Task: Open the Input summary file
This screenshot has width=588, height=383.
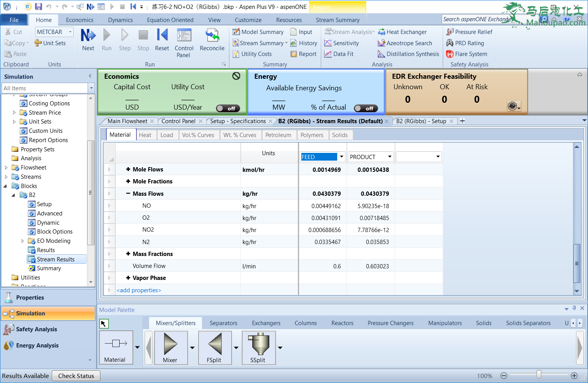Action: coord(301,32)
